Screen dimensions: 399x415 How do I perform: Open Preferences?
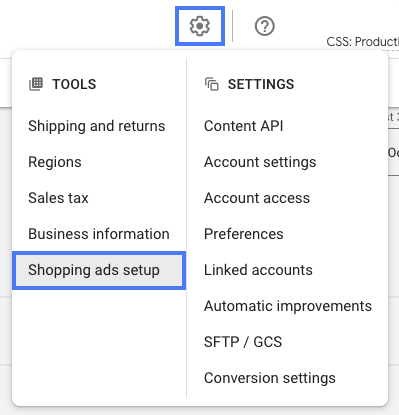pos(244,234)
